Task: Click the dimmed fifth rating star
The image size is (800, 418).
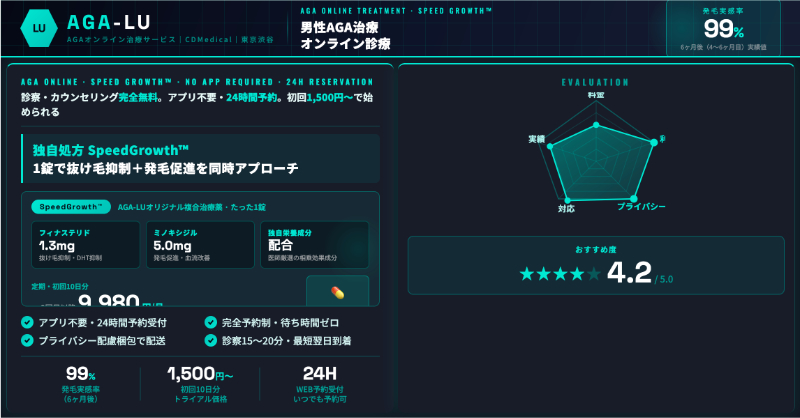Action: click(594, 273)
